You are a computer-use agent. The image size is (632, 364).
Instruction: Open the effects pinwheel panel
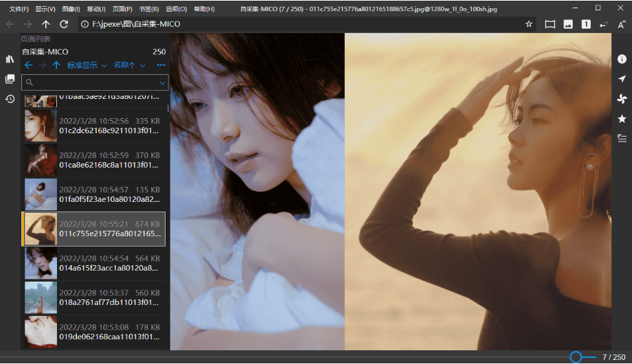(622, 99)
